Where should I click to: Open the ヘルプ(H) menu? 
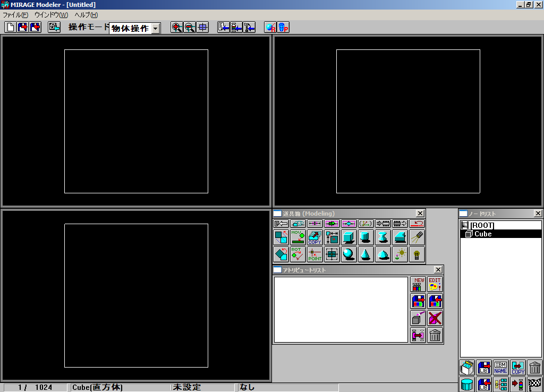pyautogui.click(x=86, y=15)
